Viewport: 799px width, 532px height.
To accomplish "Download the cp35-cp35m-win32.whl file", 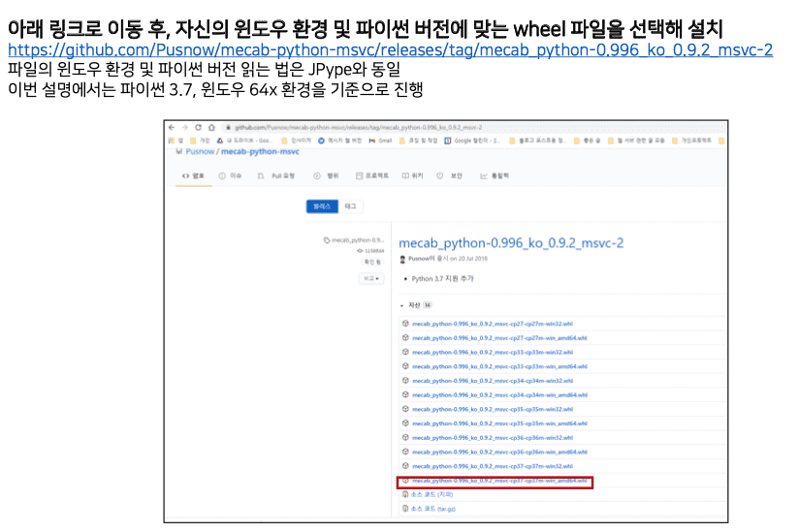I will pos(493,409).
